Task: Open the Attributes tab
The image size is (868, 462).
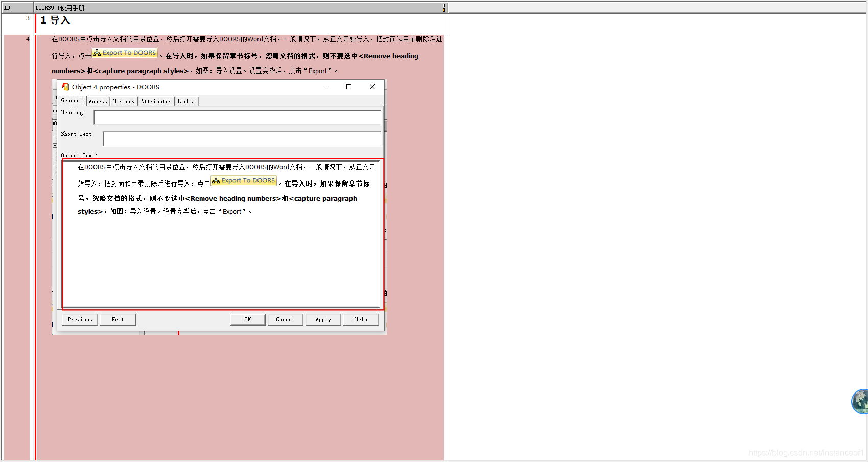Action: click(156, 101)
